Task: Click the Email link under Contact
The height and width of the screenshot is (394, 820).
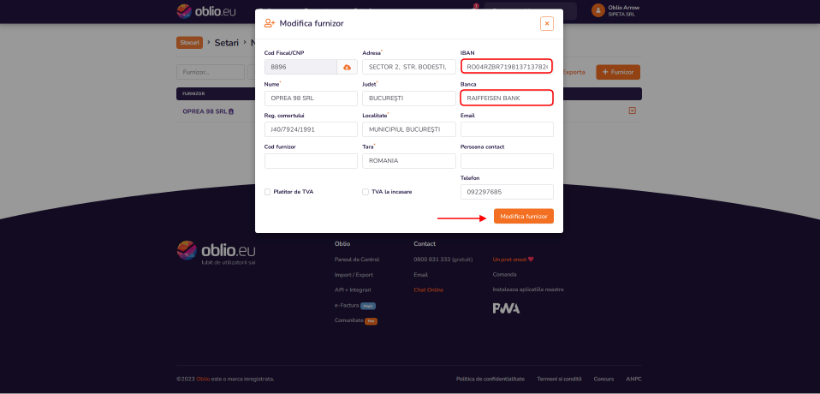Action: pos(420,275)
